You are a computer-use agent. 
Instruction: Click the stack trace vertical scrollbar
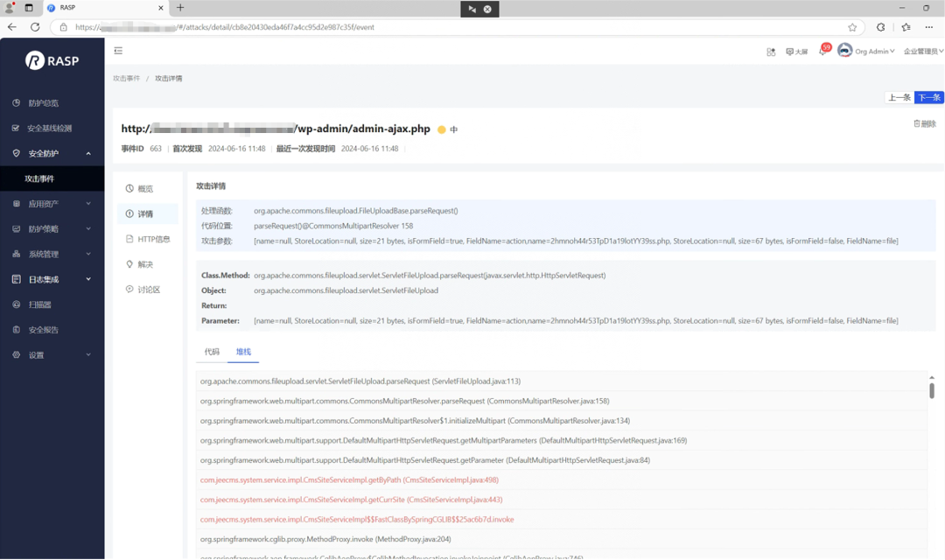click(x=931, y=390)
